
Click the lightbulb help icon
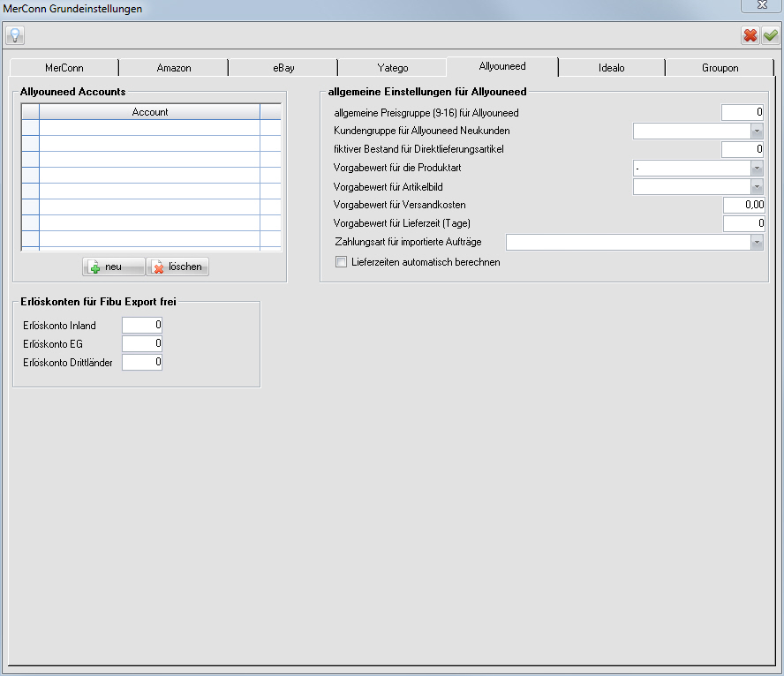tap(15, 35)
